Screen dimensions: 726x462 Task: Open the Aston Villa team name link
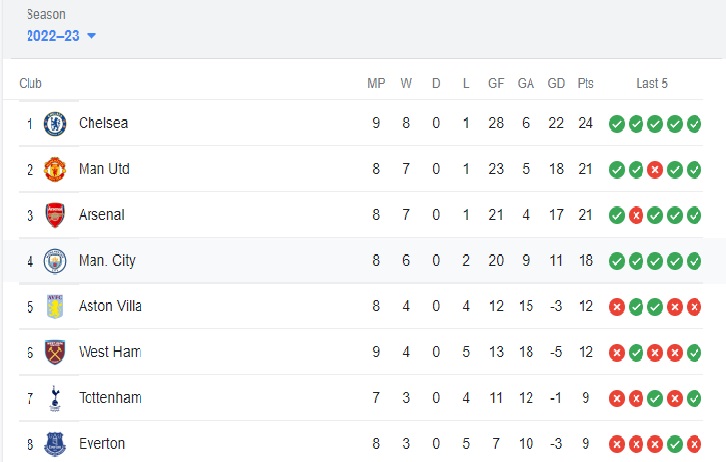coord(110,306)
